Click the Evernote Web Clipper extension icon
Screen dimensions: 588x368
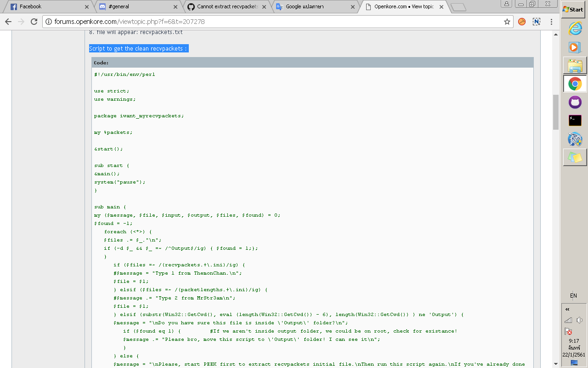pos(536,22)
